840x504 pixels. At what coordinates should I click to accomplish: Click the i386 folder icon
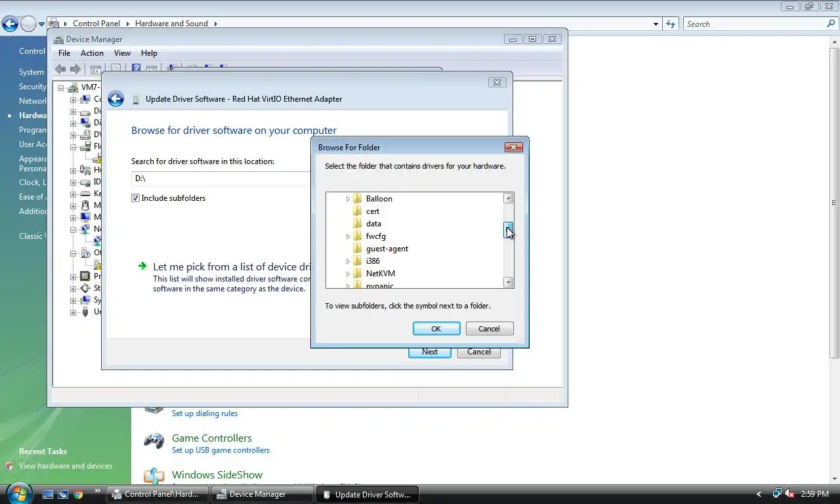[x=358, y=261]
